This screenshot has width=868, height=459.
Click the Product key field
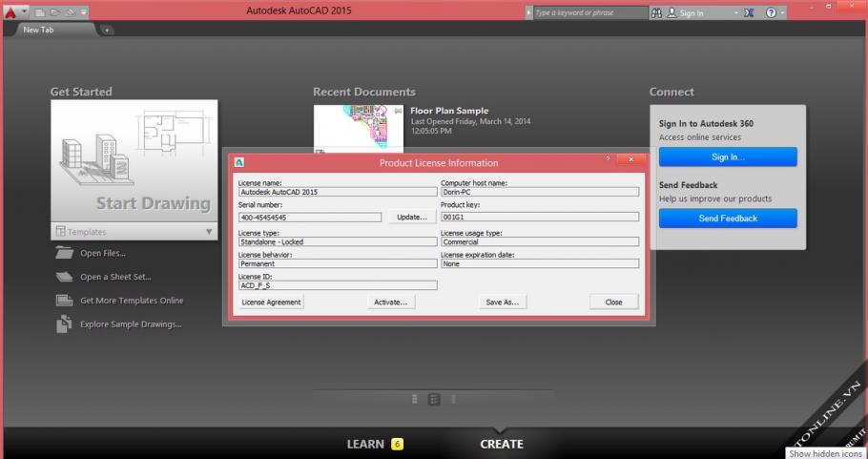point(540,217)
